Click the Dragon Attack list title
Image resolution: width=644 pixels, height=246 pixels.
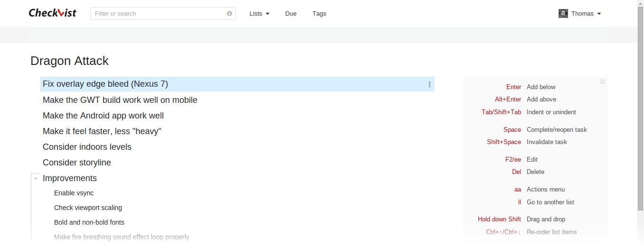pyautogui.click(x=69, y=61)
